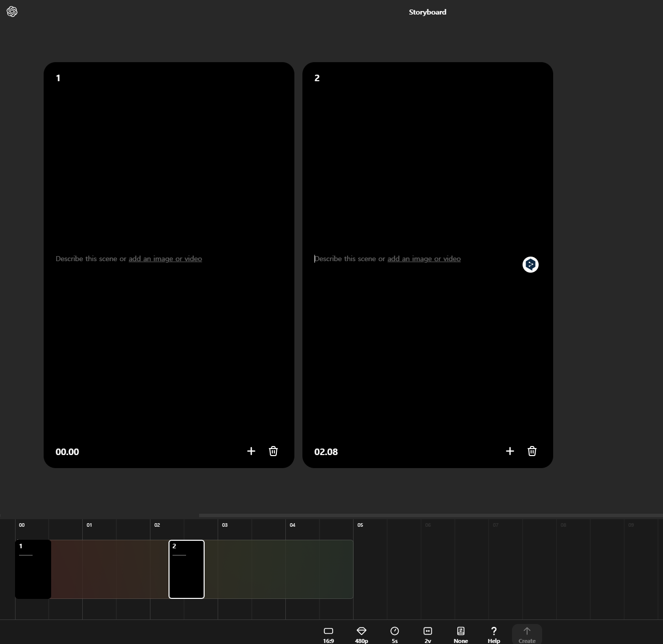Open the None presets selector
The image size is (663, 644).
(461, 634)
